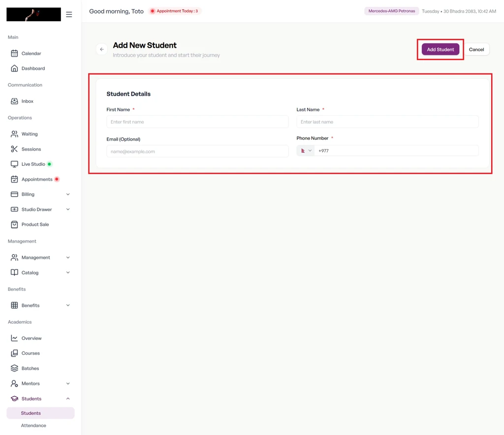This screenshot has height=435, width=504.
Task: Expand the Catalog submenu chevron
Action: pyautogui.click(x=68, y=273)
